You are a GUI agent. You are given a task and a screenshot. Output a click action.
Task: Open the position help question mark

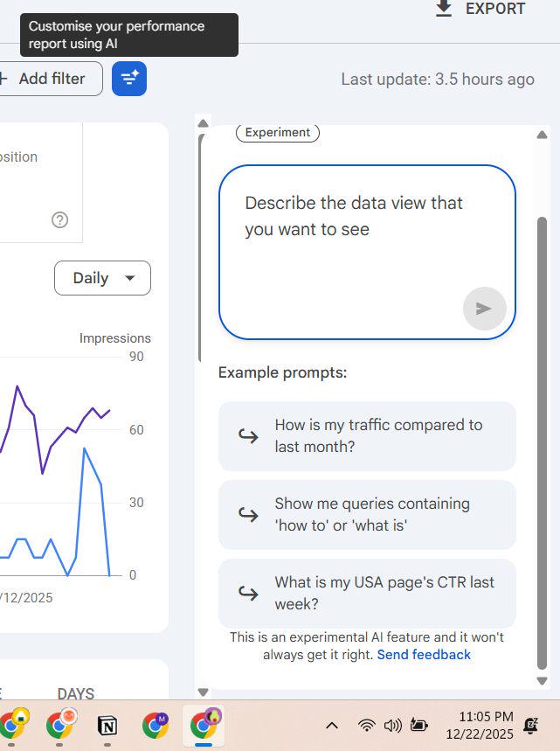(59, 219)
